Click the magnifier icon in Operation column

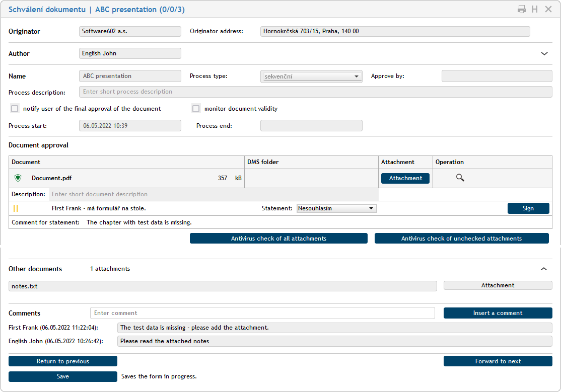pyautogui.click(x=460, y=178)
